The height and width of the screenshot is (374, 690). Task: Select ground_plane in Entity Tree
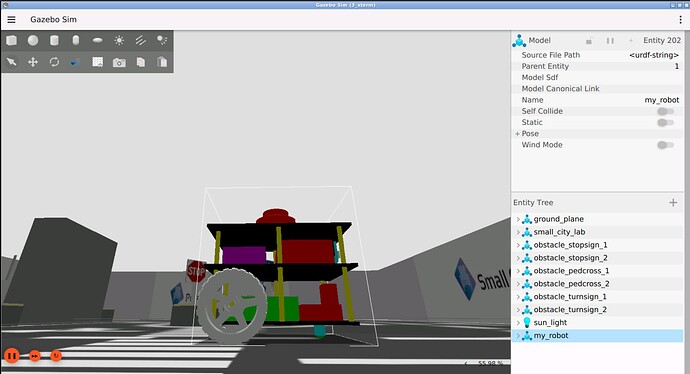(x=558, y=219)
